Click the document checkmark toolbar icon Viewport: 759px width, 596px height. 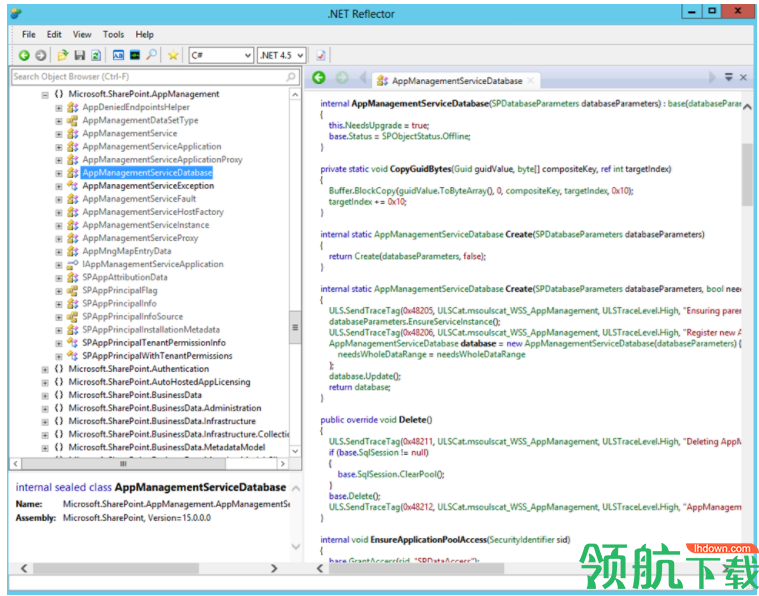click(320, 56)
